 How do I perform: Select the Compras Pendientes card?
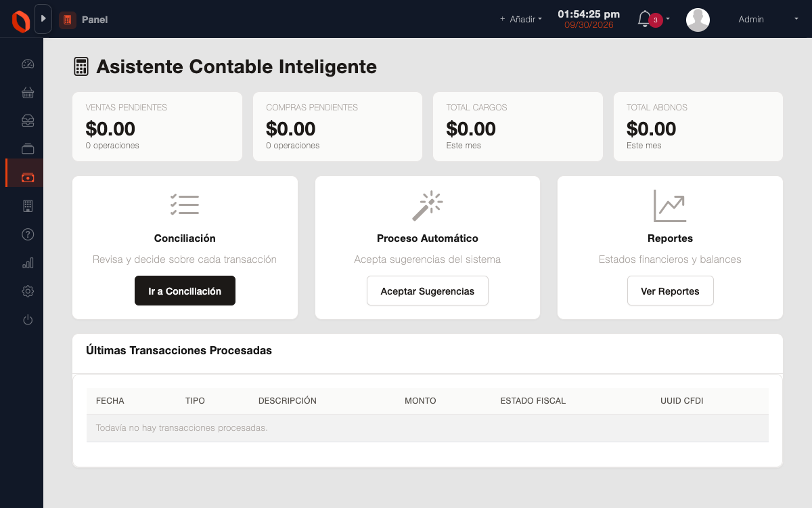pyautogui.click(x=338, y=127)
